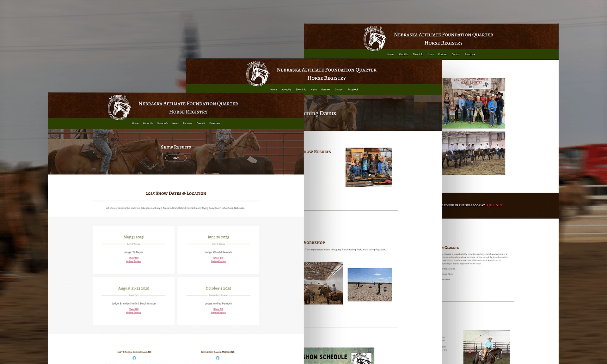Open Online Entries for May 31 2025
This screenshot has height=364, width=607.
click(133, 261)
